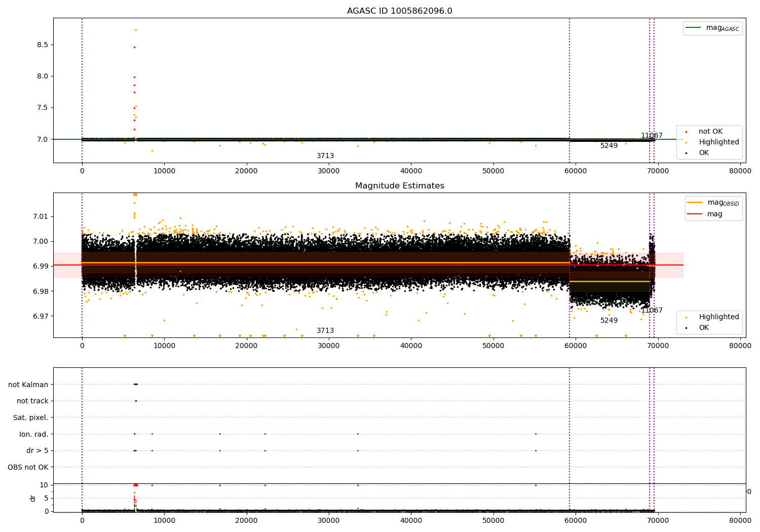Click the rotated 'dr' y-axis label
This screenshot has width=760, height=532.
33,498
